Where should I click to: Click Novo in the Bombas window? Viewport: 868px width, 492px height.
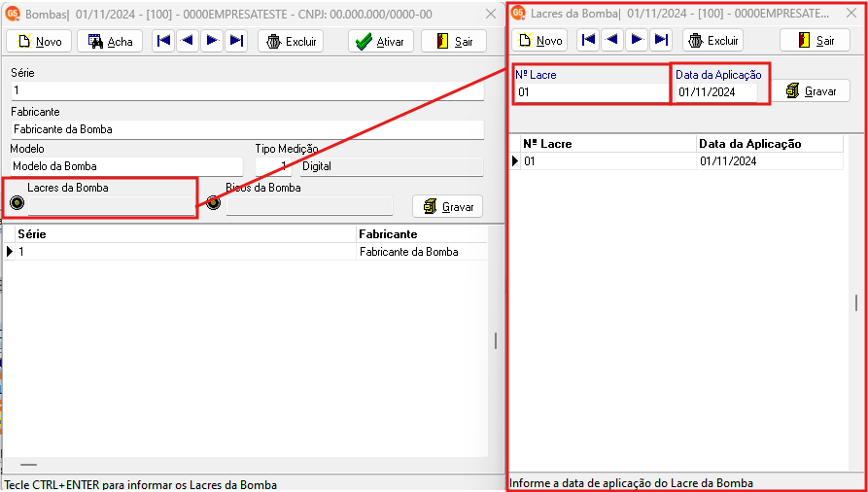coord(39,42)
